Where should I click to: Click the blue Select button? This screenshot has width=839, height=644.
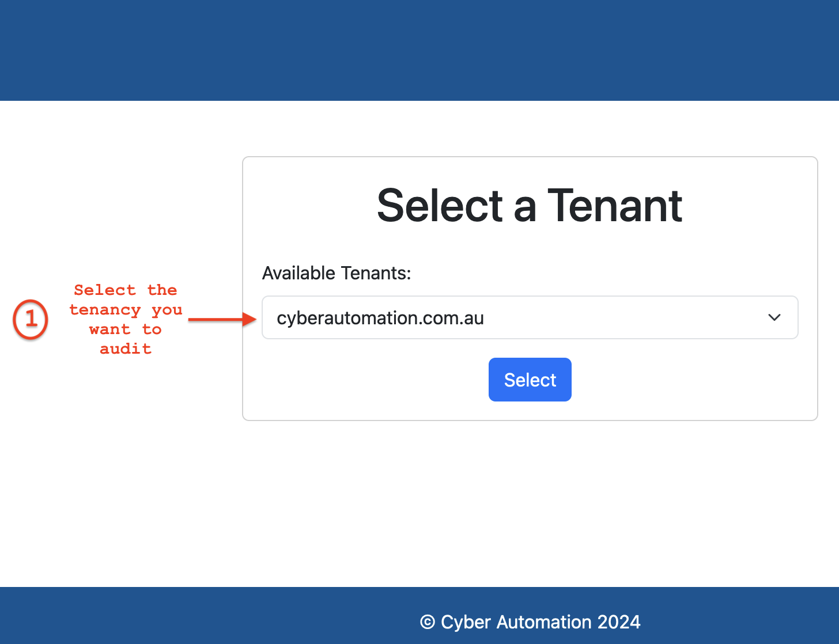530,380
